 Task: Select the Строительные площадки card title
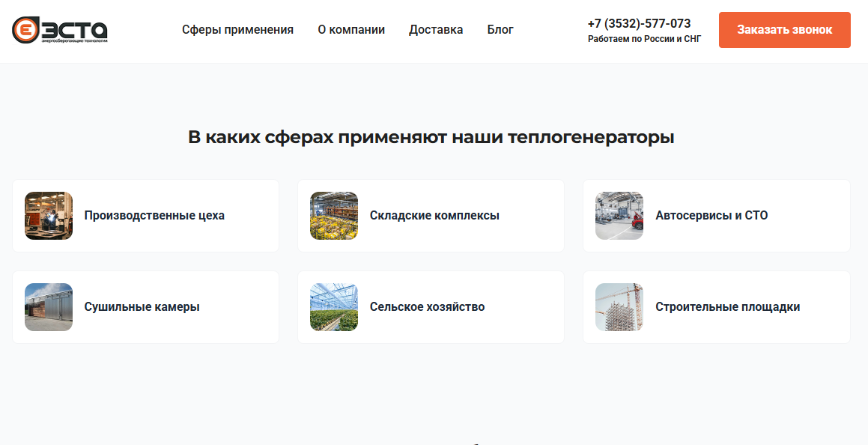(728, 307)
